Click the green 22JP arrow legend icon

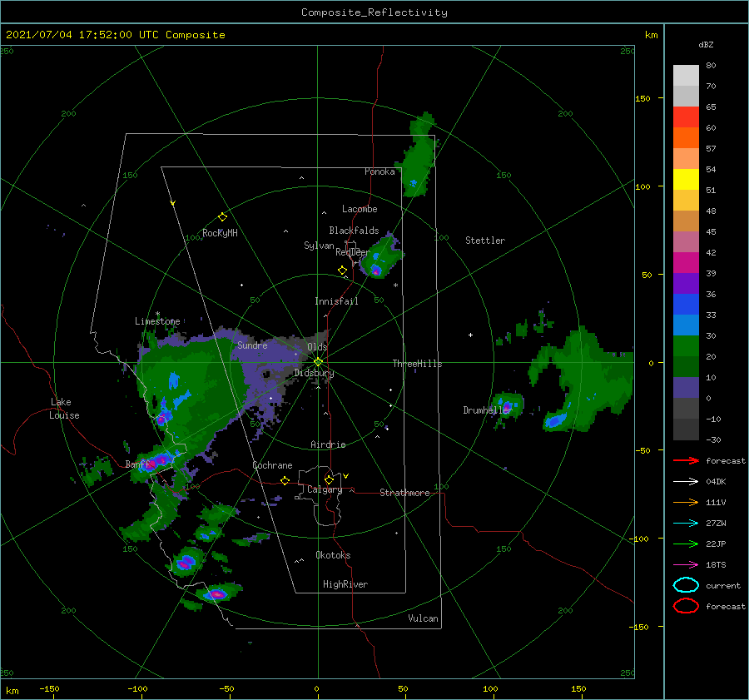click(686, 544)
